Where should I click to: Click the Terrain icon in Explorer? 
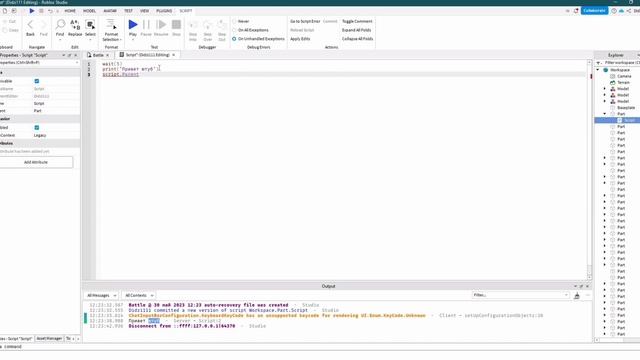(x=612, y=82)
